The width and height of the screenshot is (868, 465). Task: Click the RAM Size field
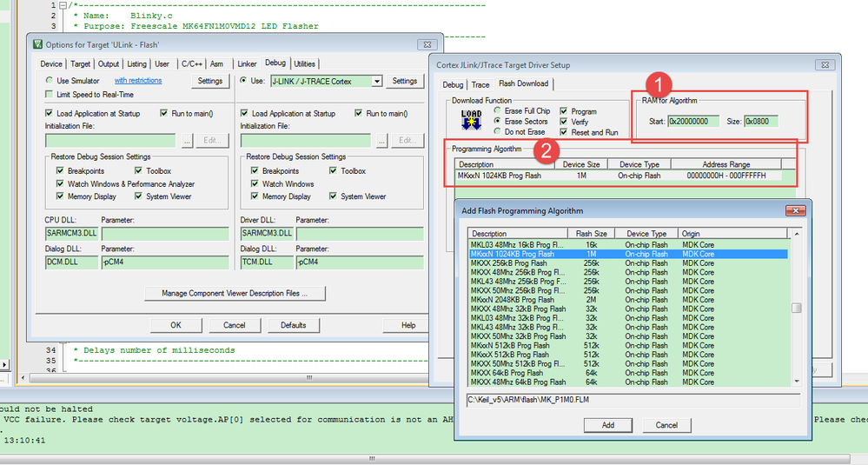(x=761, y=121)
